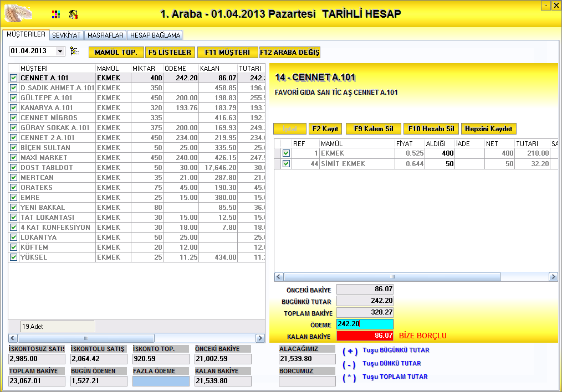562x392 pixels.
Task: Switch to the SEVKİYAT tab
Action: click(67, 35)
